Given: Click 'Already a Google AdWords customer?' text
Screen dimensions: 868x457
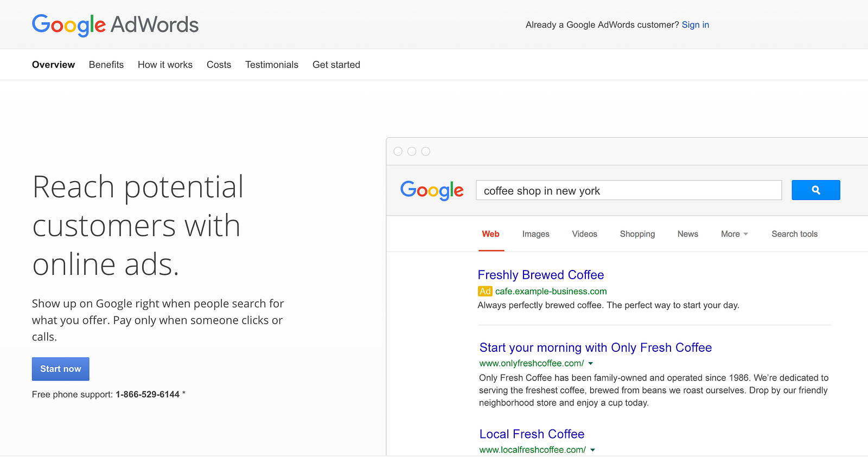Looking at the screenshot, I should [x=602, y=25].
